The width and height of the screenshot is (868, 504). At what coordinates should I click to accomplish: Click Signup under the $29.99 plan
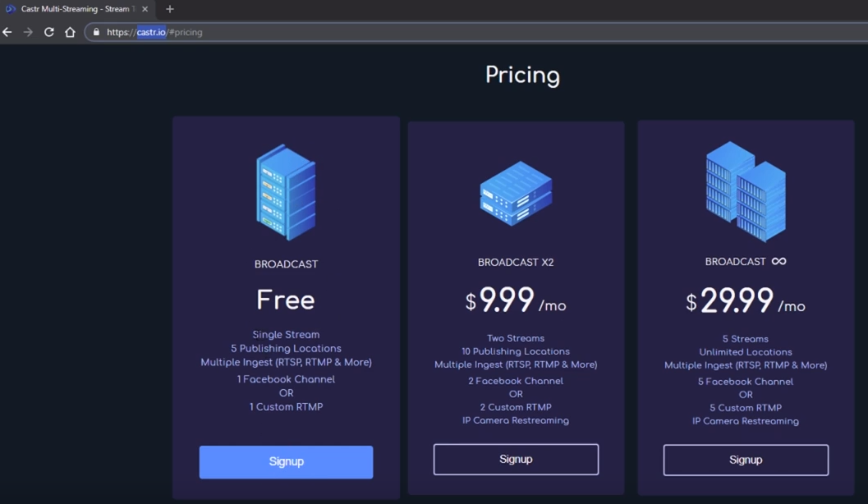(746, 460)
